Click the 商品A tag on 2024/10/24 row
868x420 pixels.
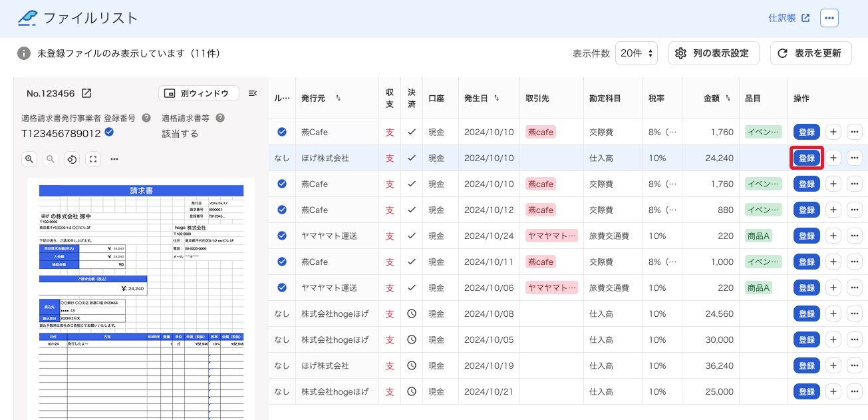click(758, 236)
